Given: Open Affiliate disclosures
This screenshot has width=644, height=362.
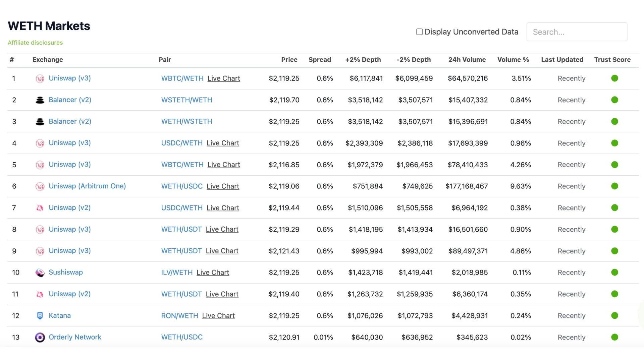Looking at the screenshot, I should [35, 43].
